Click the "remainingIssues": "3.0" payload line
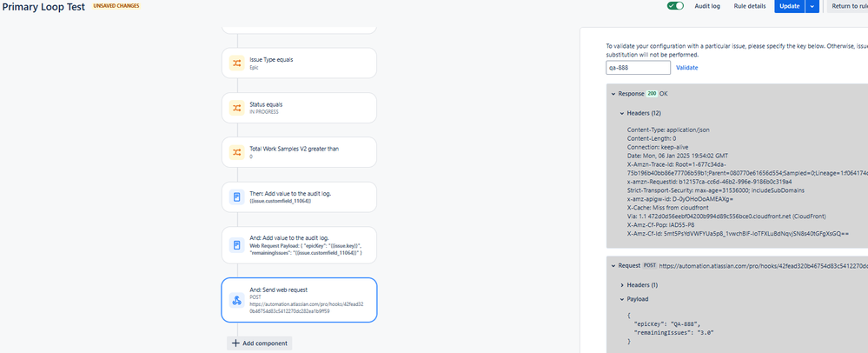 click(x=673, y=333)
